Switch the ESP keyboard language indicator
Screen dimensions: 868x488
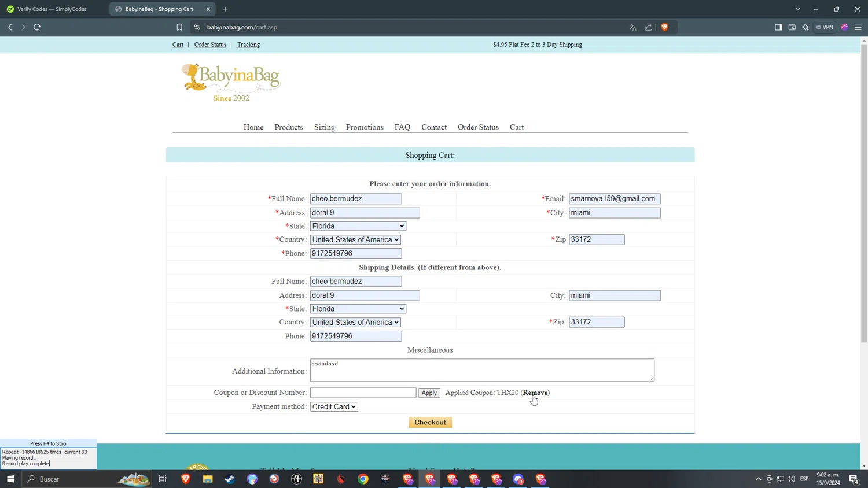coord(804,479)
